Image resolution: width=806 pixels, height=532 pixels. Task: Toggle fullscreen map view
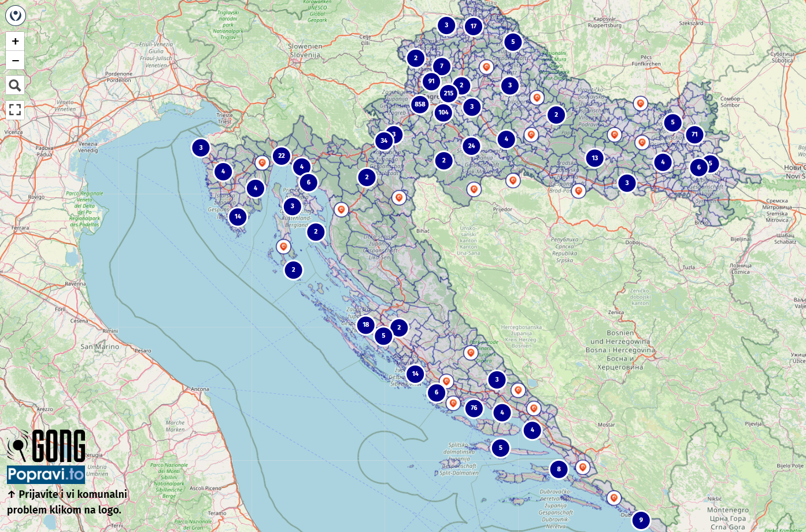click(x=15, y=109)
